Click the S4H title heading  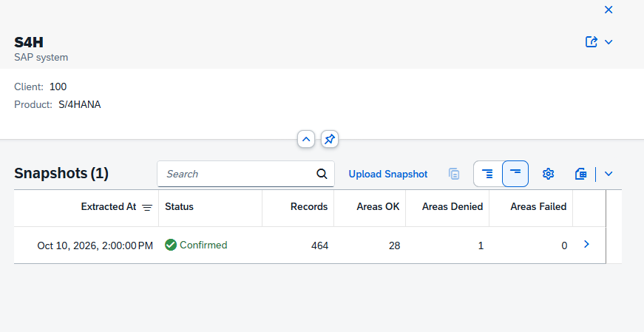tap(29, 42)
